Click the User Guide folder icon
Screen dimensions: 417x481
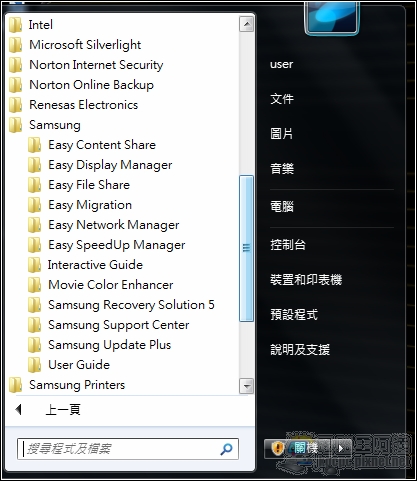34,365
